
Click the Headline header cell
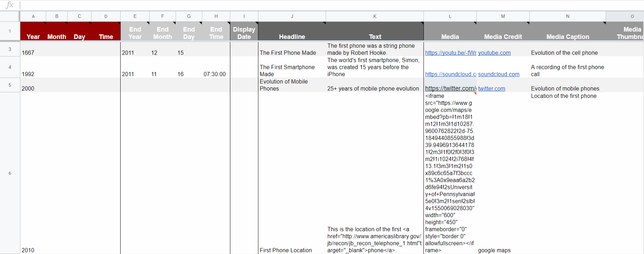(292, 32)
